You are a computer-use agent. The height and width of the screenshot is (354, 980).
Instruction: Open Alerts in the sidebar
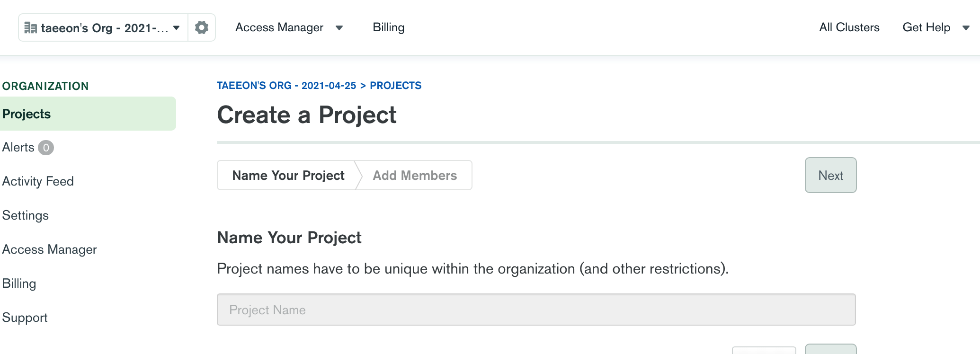click(18, 148)
